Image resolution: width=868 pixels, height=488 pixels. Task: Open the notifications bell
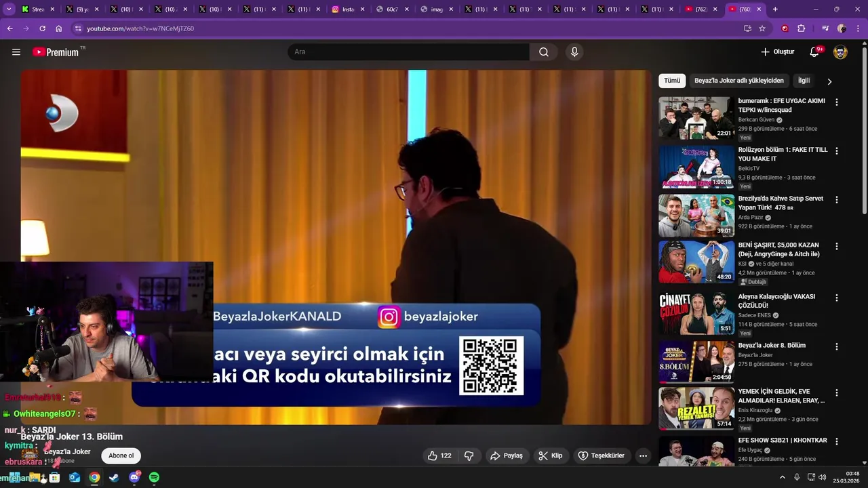tap(814, 52)
